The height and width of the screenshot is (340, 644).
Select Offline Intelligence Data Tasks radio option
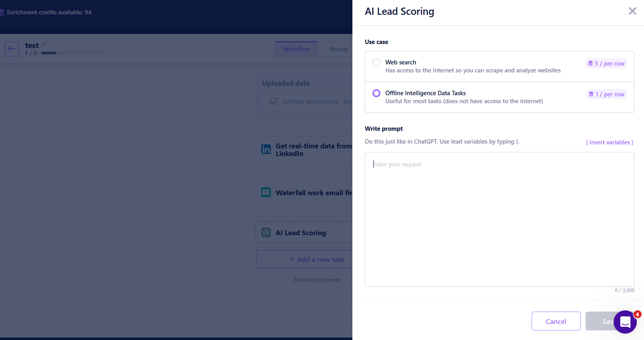pos(376,93)
